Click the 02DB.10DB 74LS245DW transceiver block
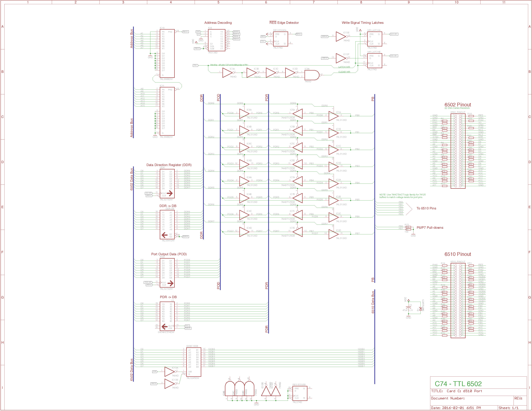The width and height of the screenshot is (532, 411). (194, 362)
